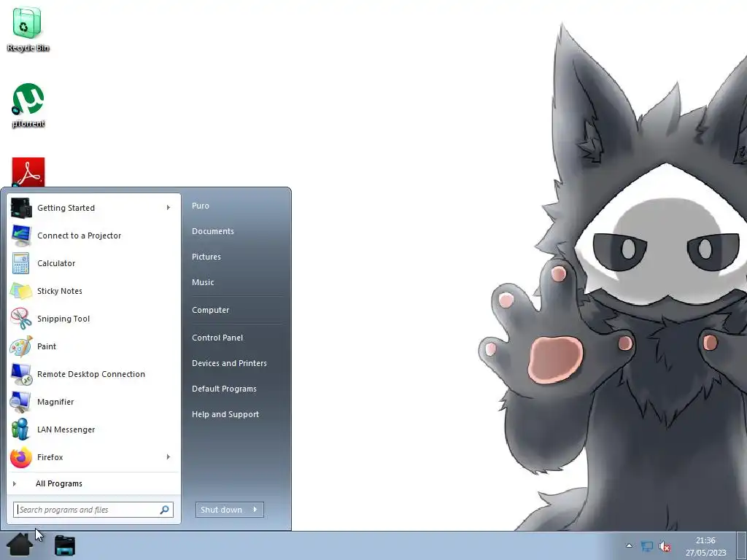
Task: Click the Remote Desktop Connection icon
Action: 21,374
